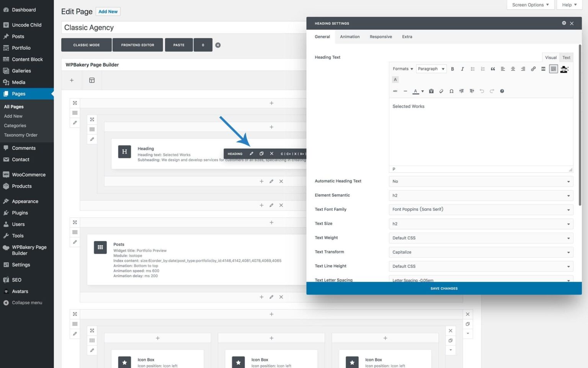
Task: Switch to the Responsive tab
Action: coord(381,37)
